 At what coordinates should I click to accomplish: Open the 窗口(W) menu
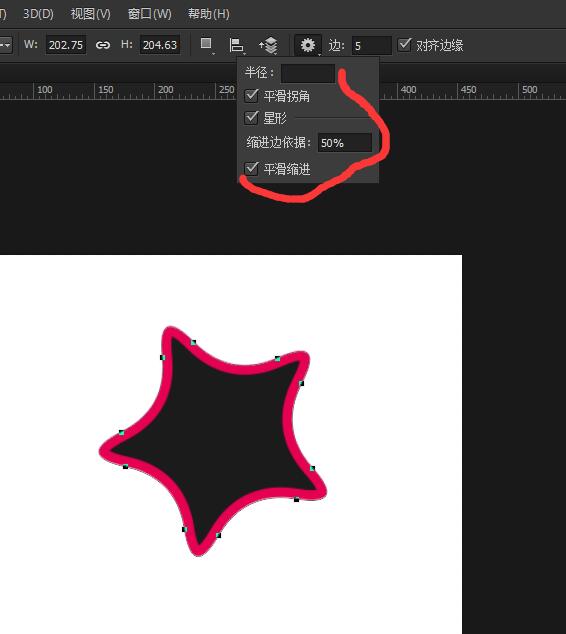click(x=150, y=14)
